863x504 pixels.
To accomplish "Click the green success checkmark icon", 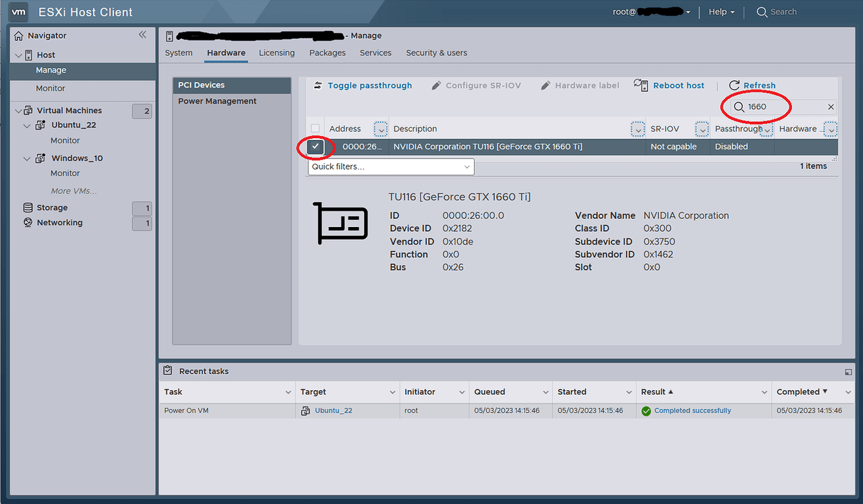I will [647, 410].
